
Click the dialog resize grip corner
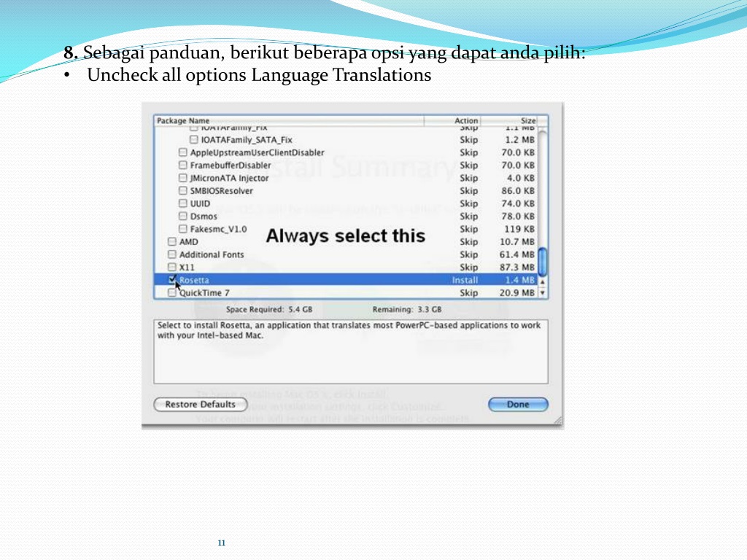[x=558, y=421]
